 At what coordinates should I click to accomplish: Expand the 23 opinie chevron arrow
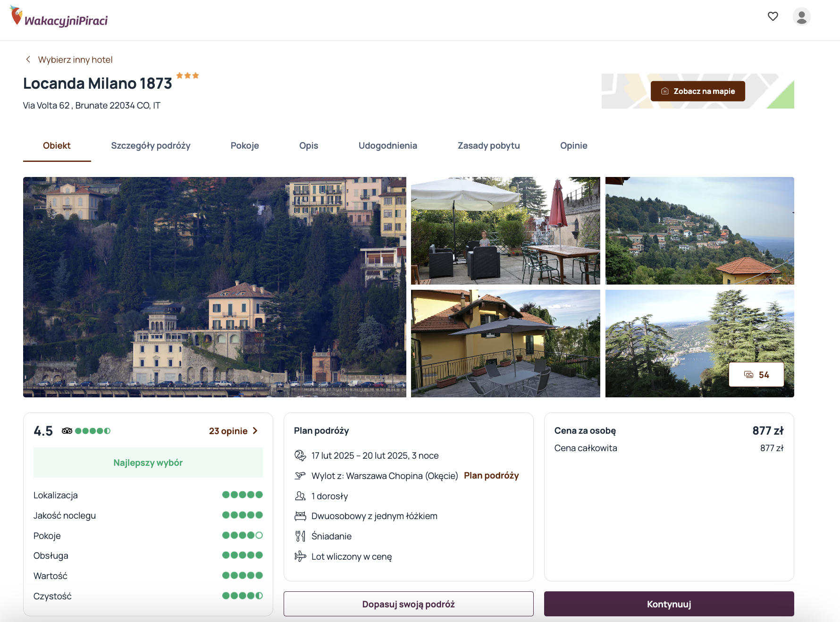pyautogui.click(x=255, y=431)
